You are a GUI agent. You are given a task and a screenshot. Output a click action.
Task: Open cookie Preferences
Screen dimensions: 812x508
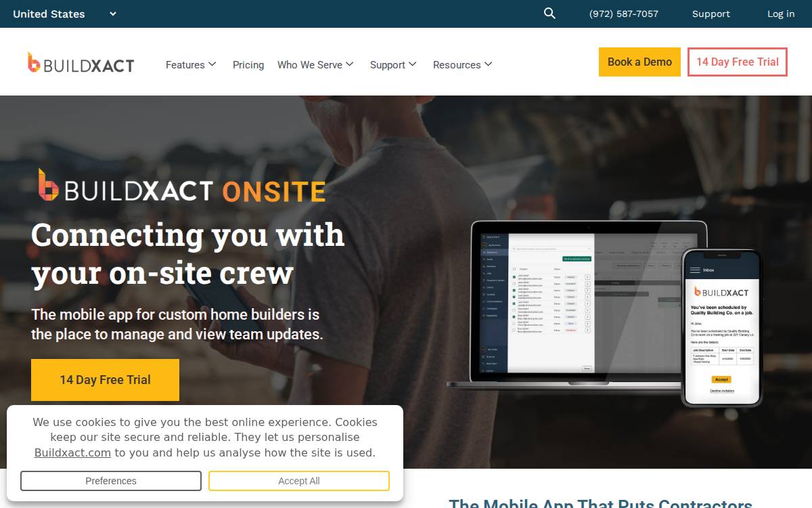(111, 481)
